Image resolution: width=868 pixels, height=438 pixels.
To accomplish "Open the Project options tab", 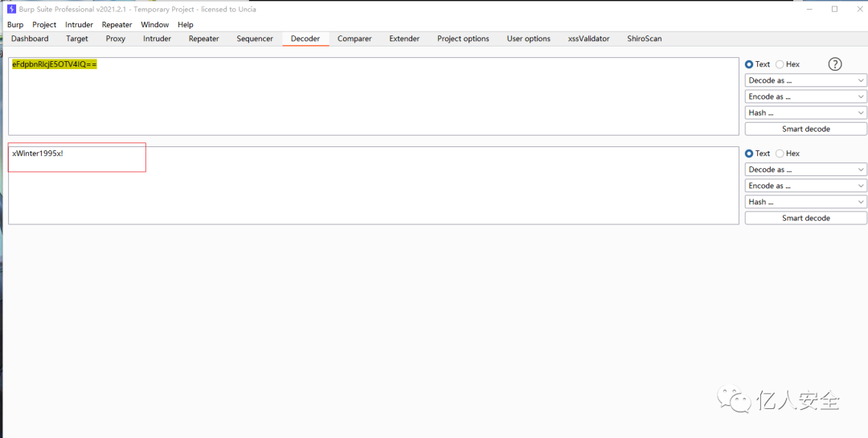I will pos(464,39).
